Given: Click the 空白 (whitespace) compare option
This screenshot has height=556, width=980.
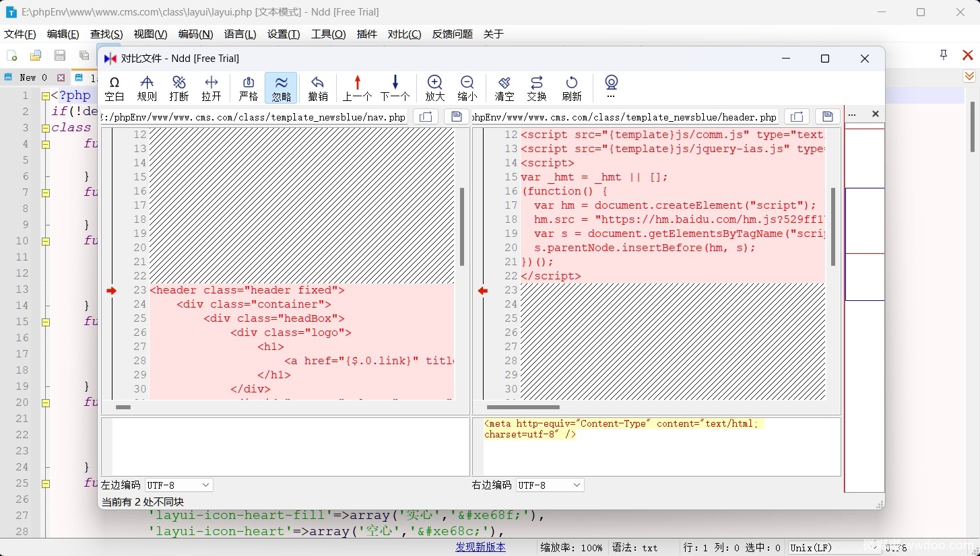Looking at the screenshot, I should [115, 88].
